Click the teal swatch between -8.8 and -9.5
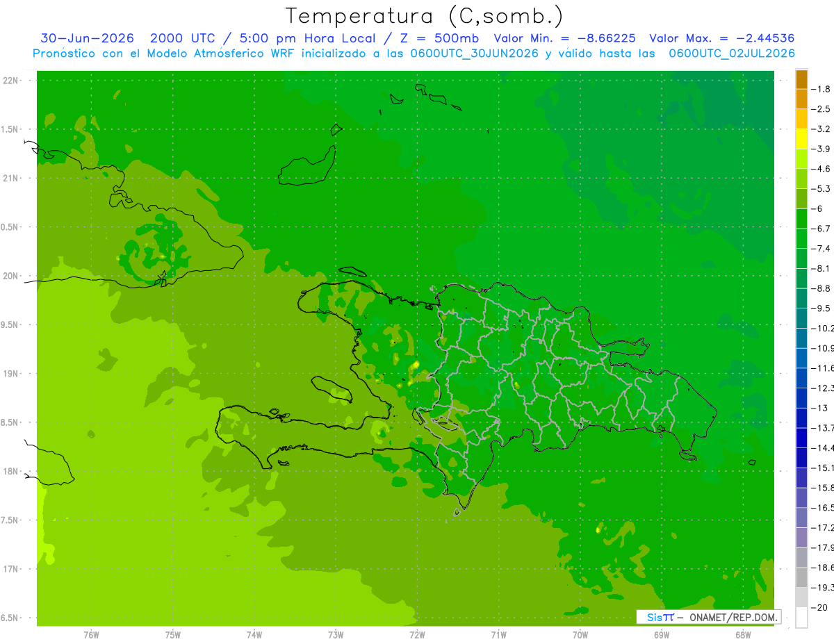The height and width of the screenshot is (644, 834). click(801, 299)
